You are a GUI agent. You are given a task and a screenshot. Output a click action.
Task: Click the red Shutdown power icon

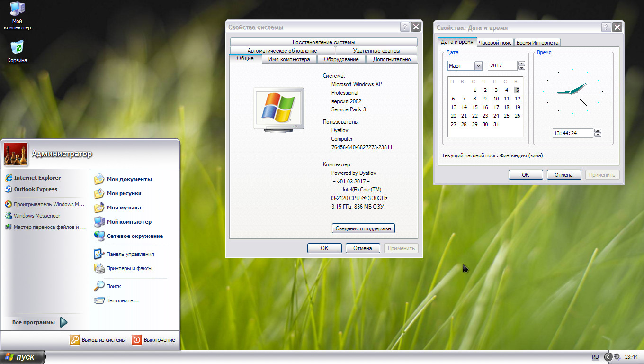pyautogui.click(x=137, y=340)
